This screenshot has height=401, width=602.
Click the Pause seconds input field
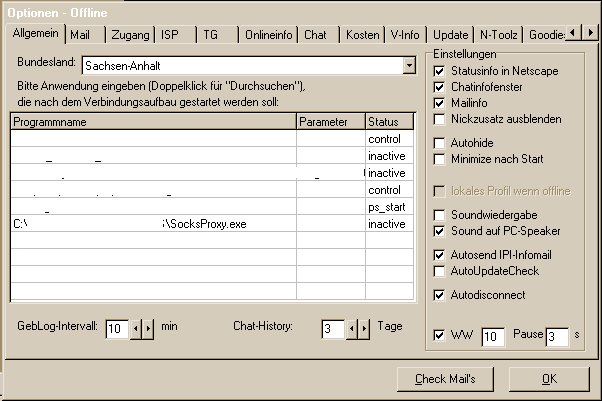click(557, 337)
